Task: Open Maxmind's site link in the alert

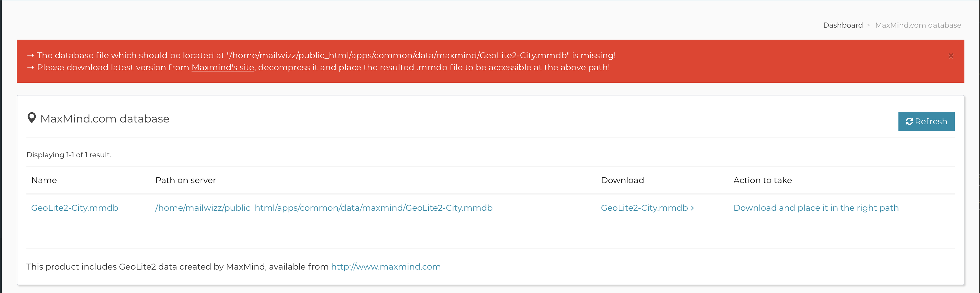Action: [x=223, y=68]
